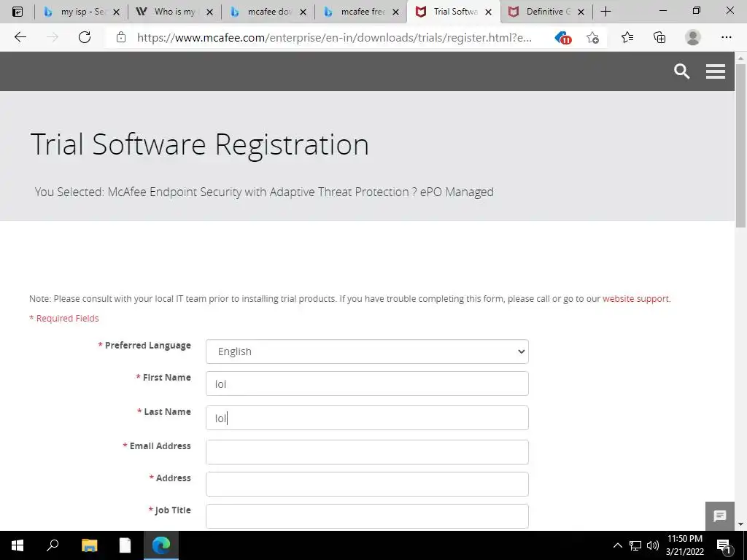Open the blue shield tracking prevention badge

(x=563, y=38)
